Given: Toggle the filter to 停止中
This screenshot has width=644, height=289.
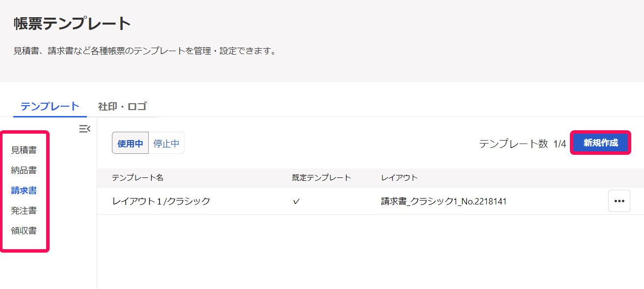Looking at the screenshot, I should point(166,143).
